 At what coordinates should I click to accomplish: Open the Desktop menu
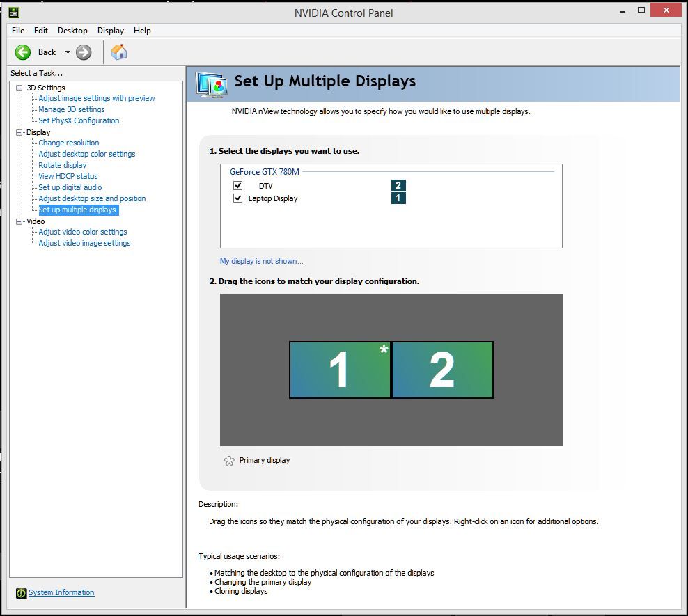pyautogui.click(x=72, y=30)
